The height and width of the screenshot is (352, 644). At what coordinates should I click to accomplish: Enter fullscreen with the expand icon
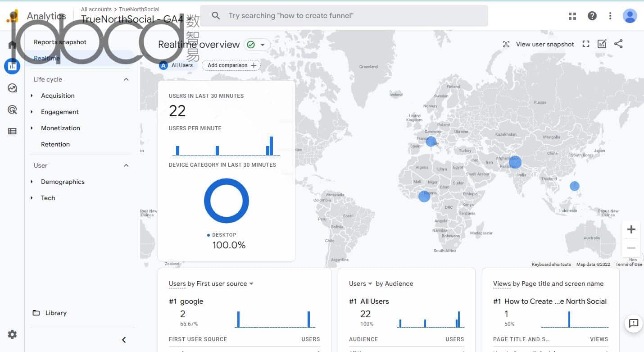(x=586, y=44)
